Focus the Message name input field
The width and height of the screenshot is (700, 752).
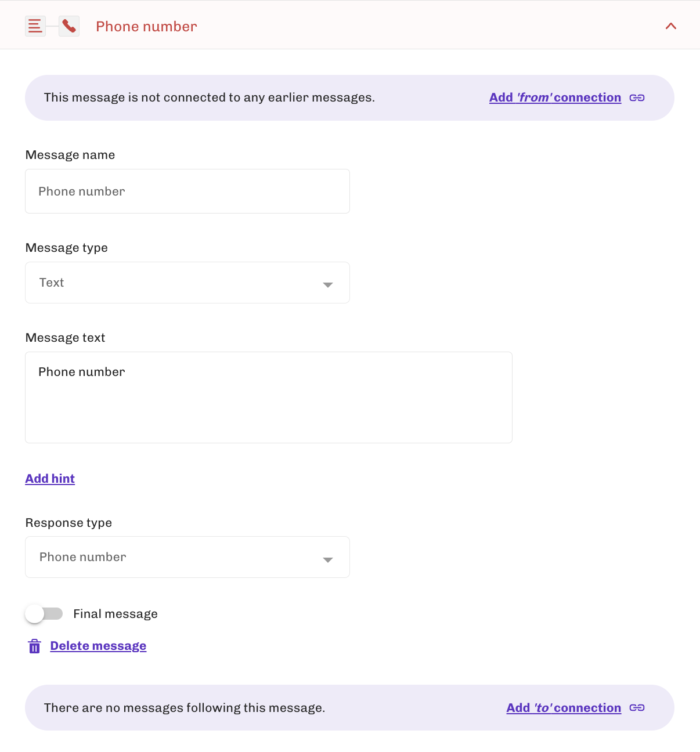pyautogui.click(x=187, y=191)
